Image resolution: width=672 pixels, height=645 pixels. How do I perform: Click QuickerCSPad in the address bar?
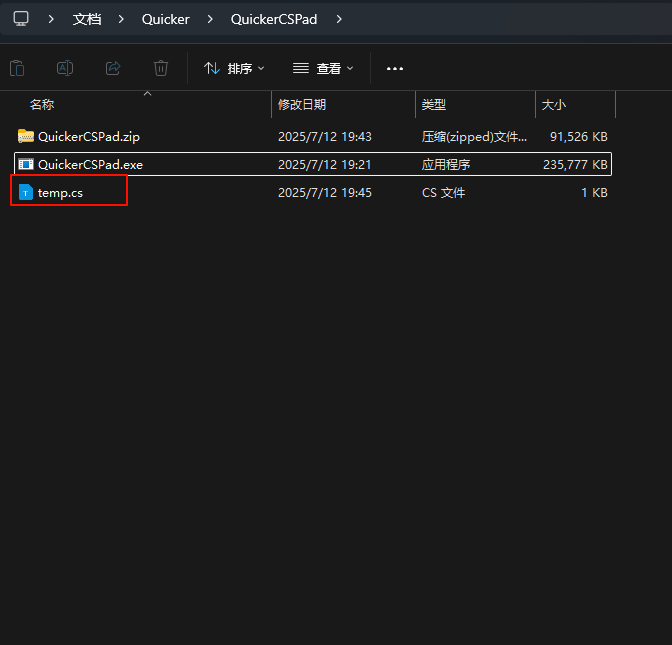click(x=274, y=19)
